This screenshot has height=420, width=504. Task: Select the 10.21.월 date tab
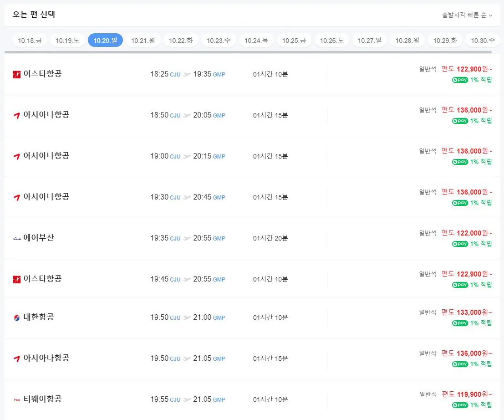click(143, 40)
